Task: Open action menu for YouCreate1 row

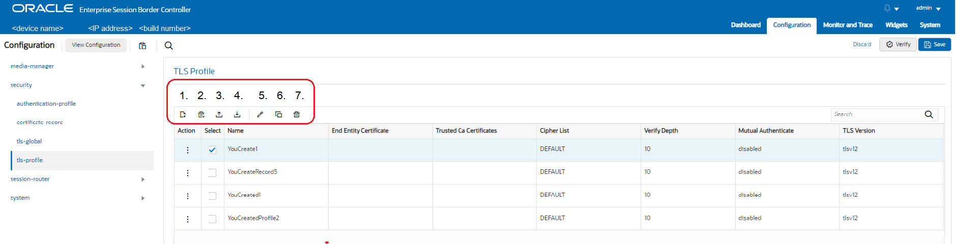Action: coord(188,150)
